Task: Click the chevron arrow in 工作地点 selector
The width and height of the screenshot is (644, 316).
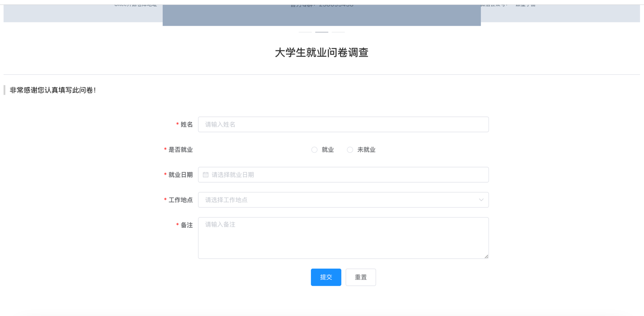Action: 481,200
